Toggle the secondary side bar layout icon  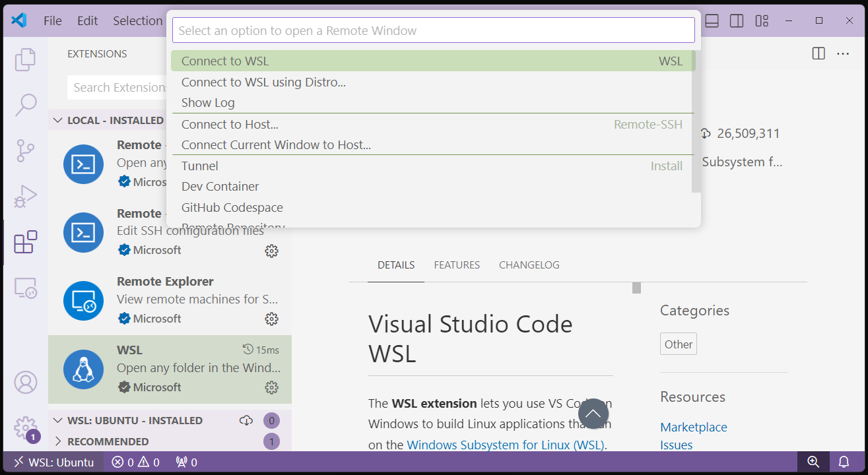click(x=737, y=21)
